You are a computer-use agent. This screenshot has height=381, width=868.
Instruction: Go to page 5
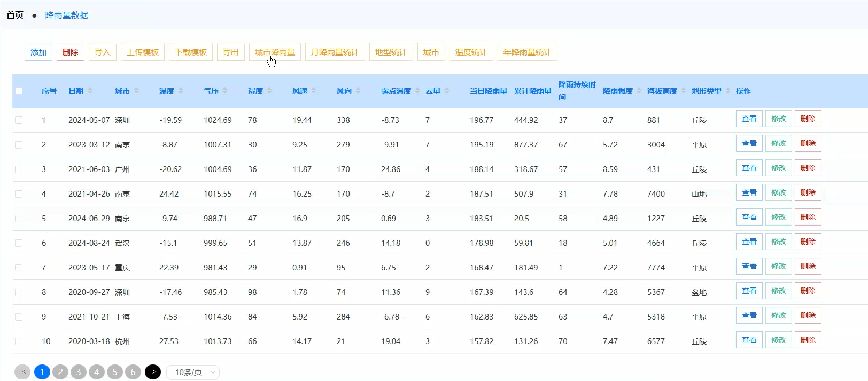[x=115, y=372]
